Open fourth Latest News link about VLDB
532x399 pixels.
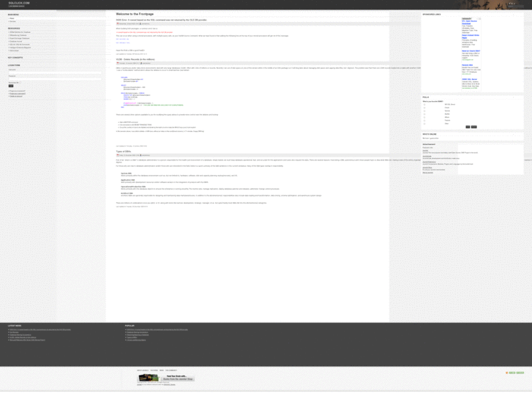[23, 338]
